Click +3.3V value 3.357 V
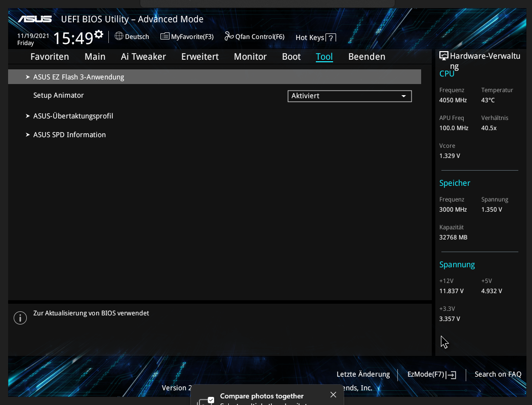The width and height of the screenshot is (532, 405). [x=449, y=319]
